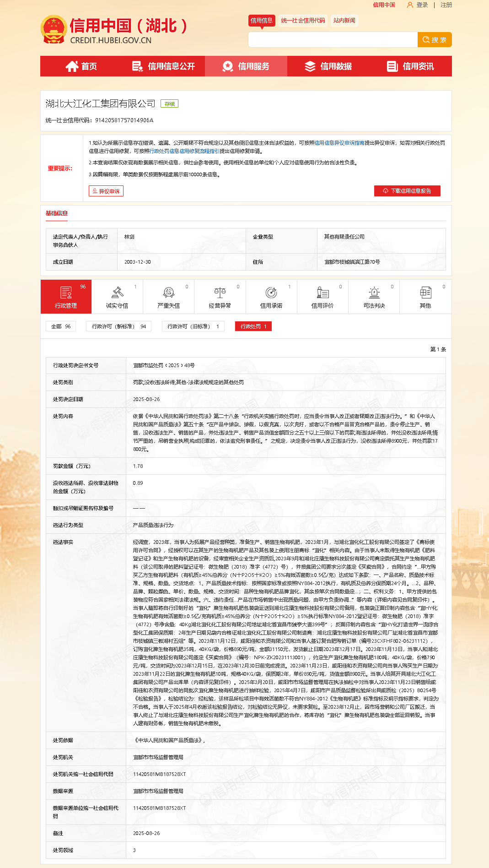
Task: Open the 信用服务 menu item
Action: tap(246, 66)
